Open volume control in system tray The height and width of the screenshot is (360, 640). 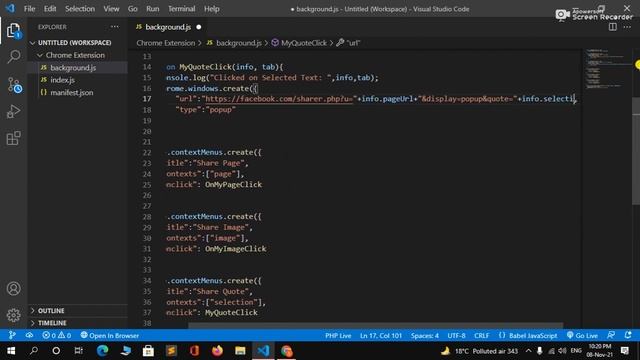click(562, 351)
